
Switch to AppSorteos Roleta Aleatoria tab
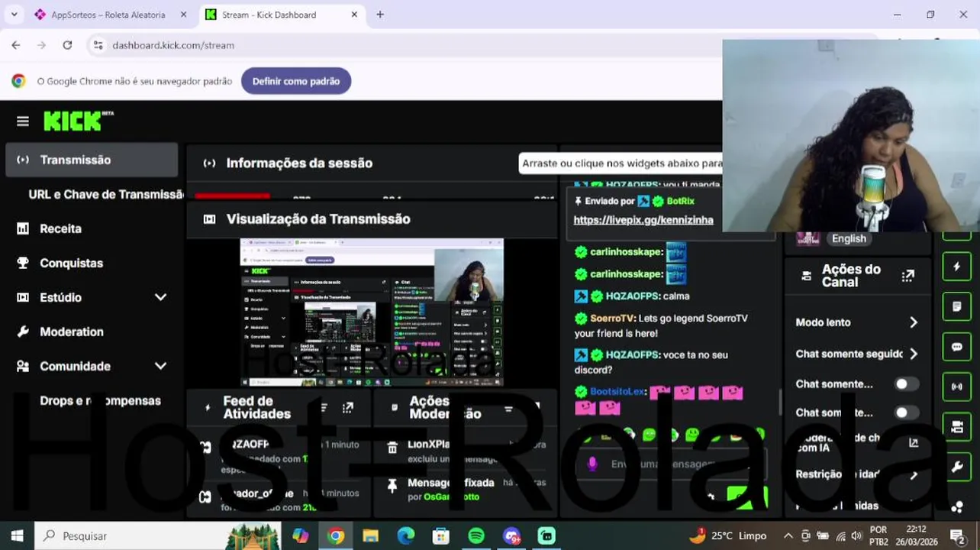coord(108,15)
